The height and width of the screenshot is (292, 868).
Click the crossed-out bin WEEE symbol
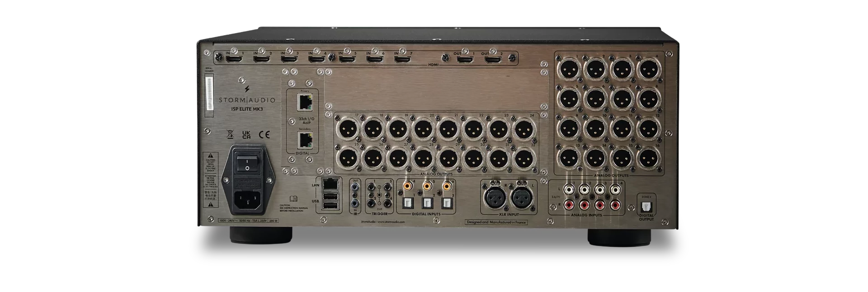230,134
